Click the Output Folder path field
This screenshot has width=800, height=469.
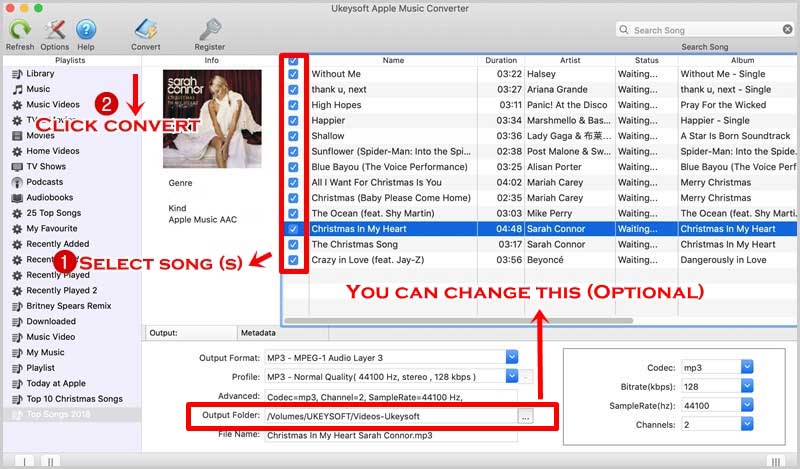click(391, 416)
